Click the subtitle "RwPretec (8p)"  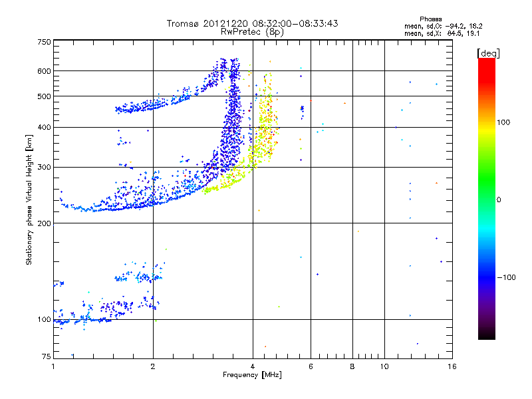point(252,32)
